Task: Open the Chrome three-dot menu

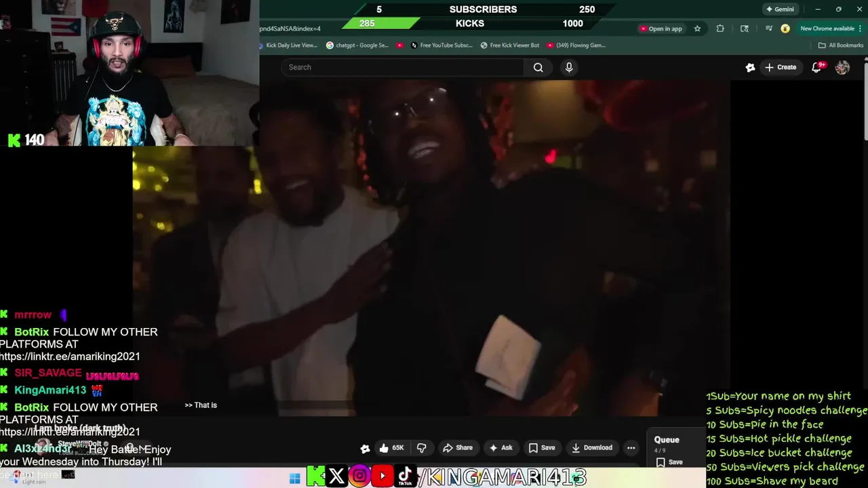Action: pos(861,28)
